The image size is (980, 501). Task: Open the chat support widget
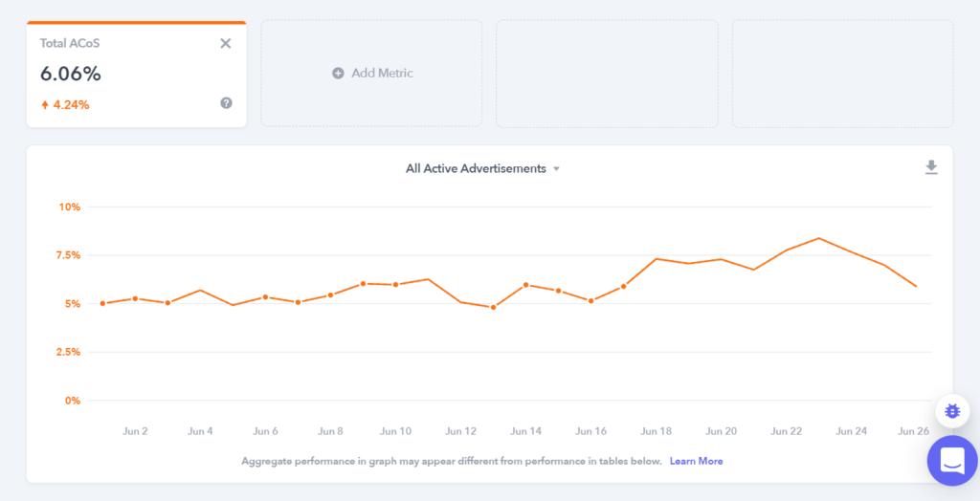(952, 461)
